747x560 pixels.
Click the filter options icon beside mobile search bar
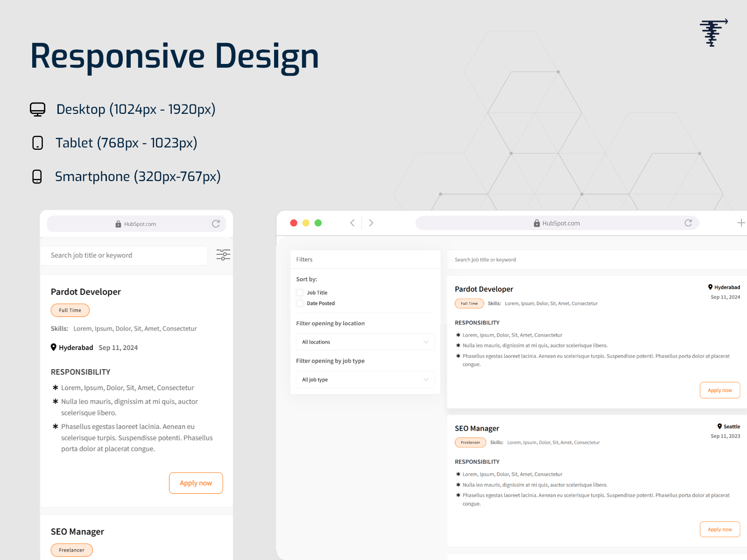click(x=223, y=255)
